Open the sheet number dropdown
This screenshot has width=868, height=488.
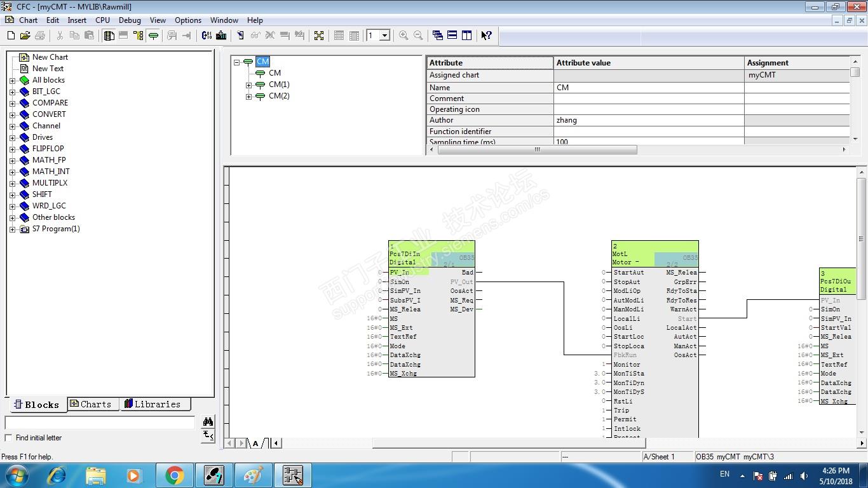pos(384,36)
